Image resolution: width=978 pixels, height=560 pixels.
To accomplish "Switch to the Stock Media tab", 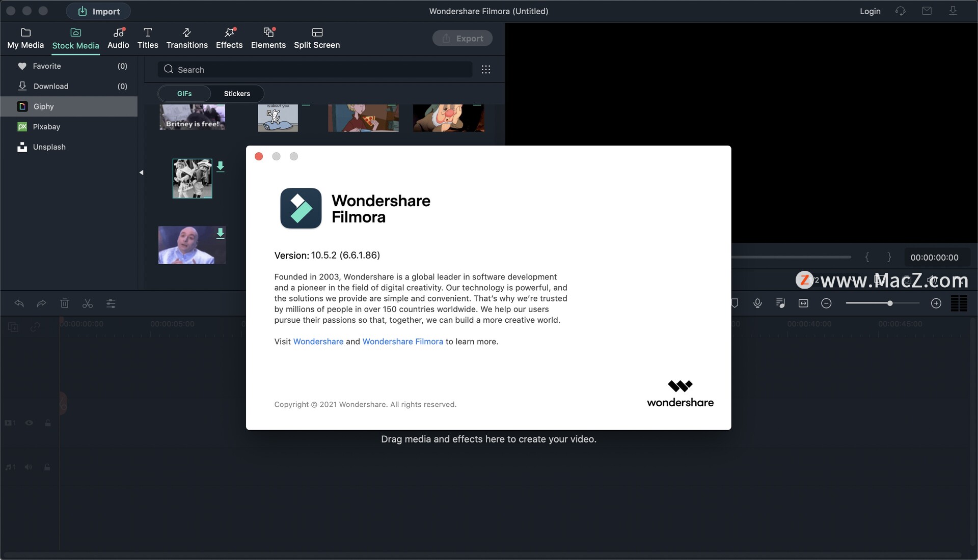I will click(75, 39).
